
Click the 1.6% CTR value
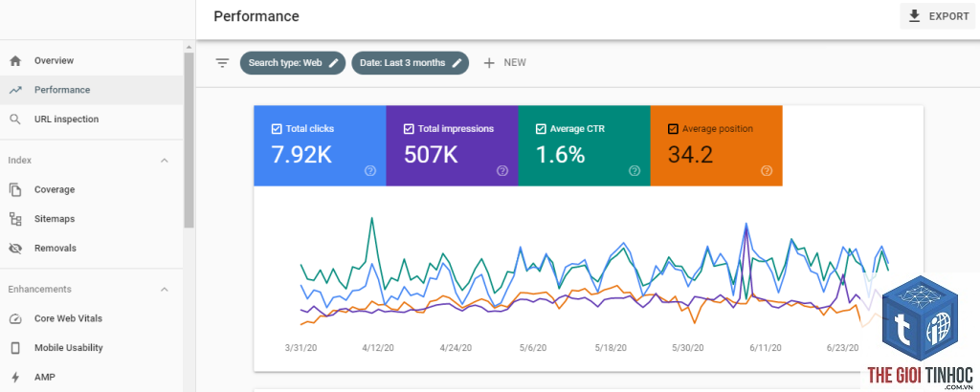pos(561,154)
